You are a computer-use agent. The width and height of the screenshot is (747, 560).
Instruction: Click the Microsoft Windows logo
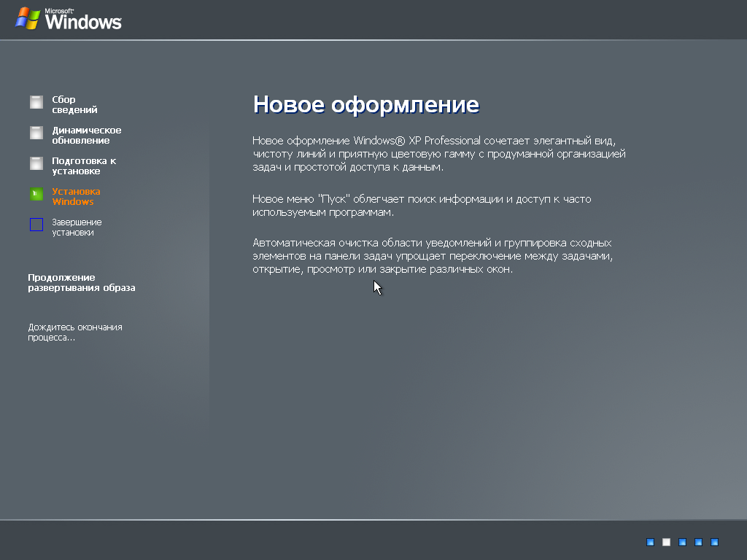click(x=69, y=19)
